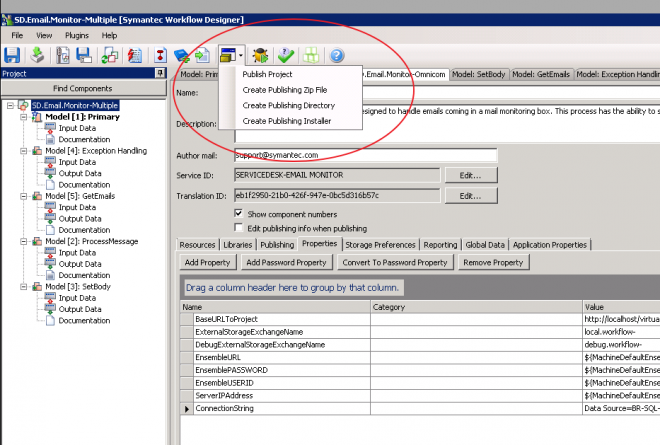
Task: Click the green checkmark Validate icon
Action: tap(287, 55)
